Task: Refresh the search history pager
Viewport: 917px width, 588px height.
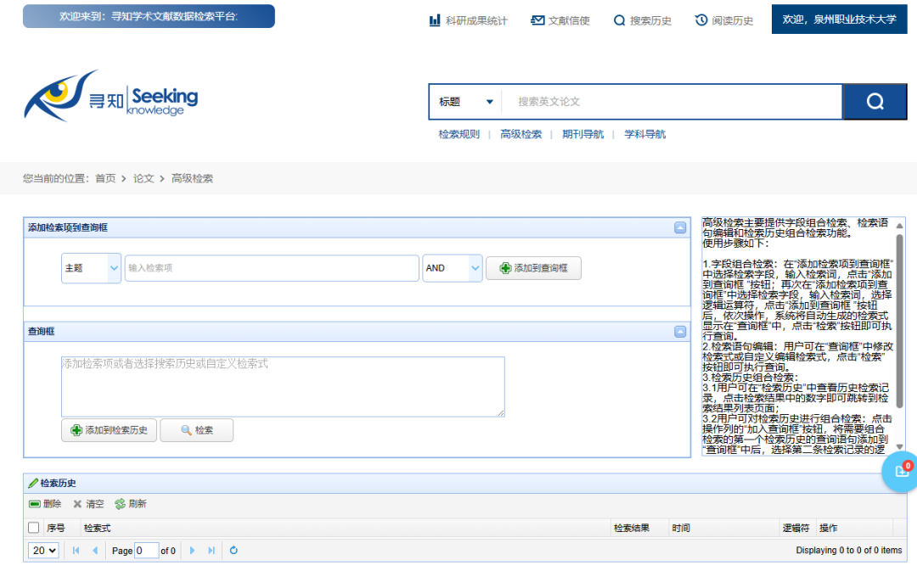Action: point(233,551)
